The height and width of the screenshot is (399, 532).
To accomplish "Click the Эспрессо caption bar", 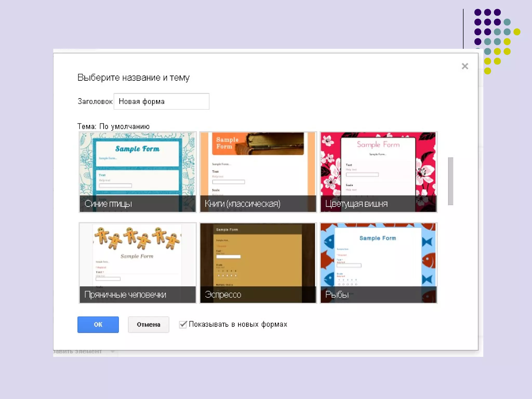I will click(258, 295).
